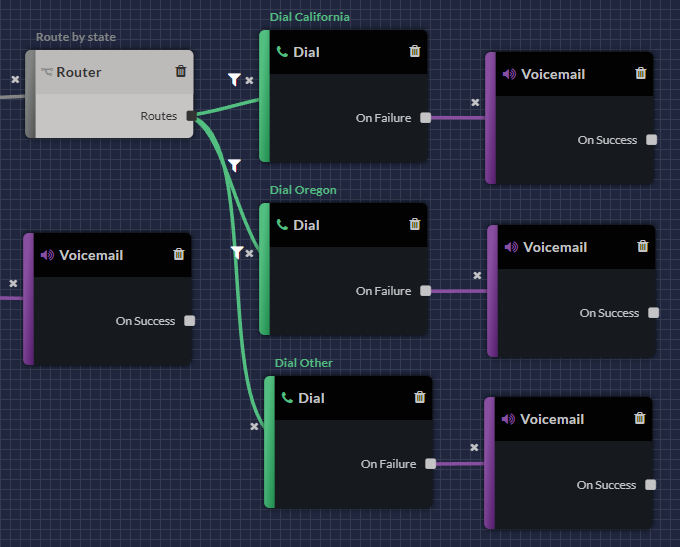Click "On Failure" text in Dial Oregon
680x547 pixels.
click(383, 291)
